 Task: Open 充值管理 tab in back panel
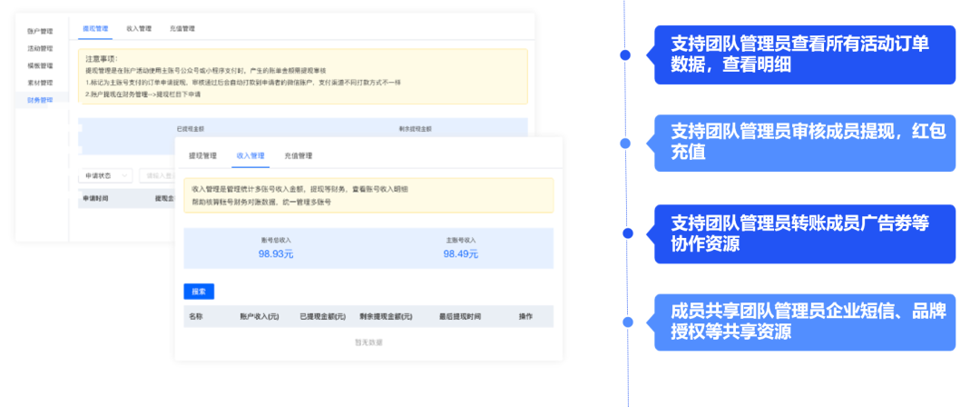pos(181,29)
